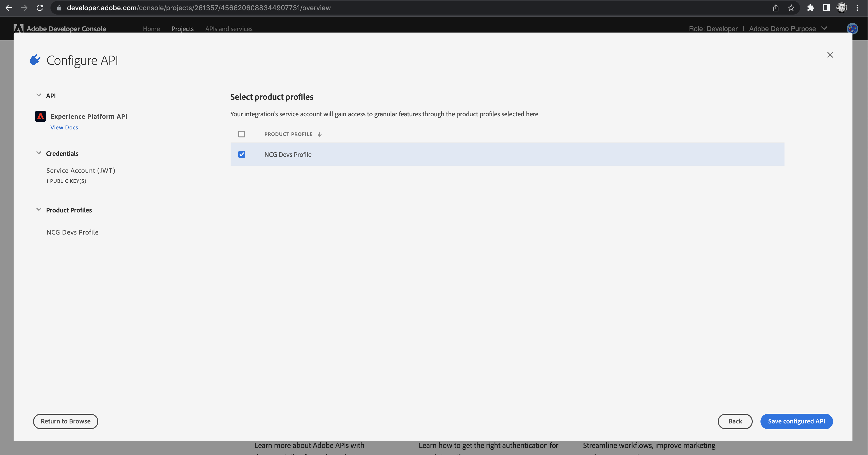Toggle the NCG Devs Profile checkbox
The width and height of the screenshot is (868, 455).
click(242, 154)
